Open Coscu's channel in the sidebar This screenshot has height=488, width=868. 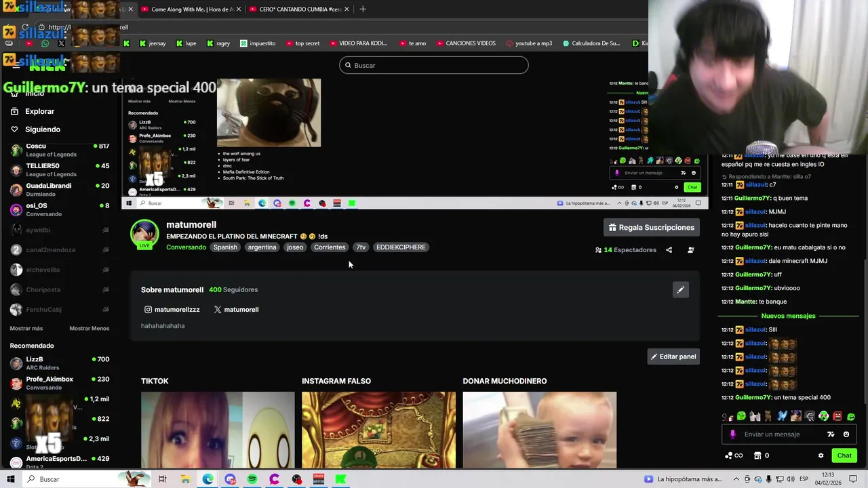coord(60,150)
